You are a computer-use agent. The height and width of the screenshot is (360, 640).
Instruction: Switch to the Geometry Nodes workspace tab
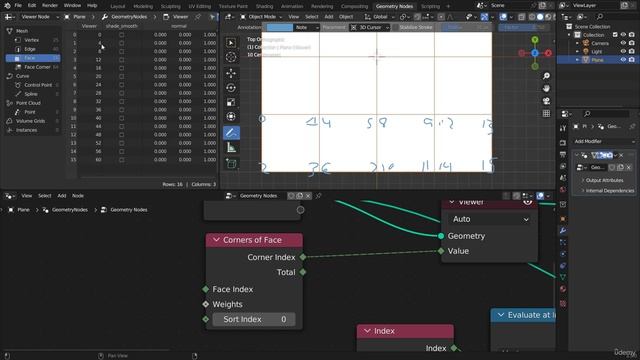tap(394, 6)
